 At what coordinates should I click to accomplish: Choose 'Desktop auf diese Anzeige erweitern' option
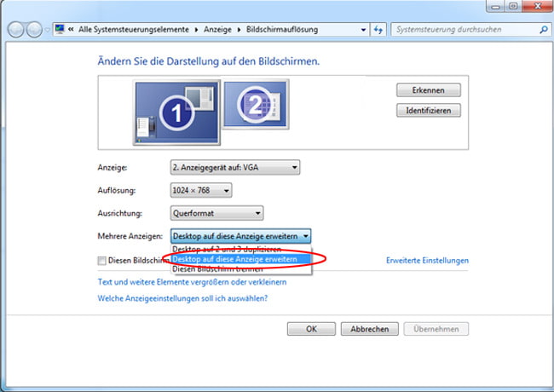pos(235,259)
